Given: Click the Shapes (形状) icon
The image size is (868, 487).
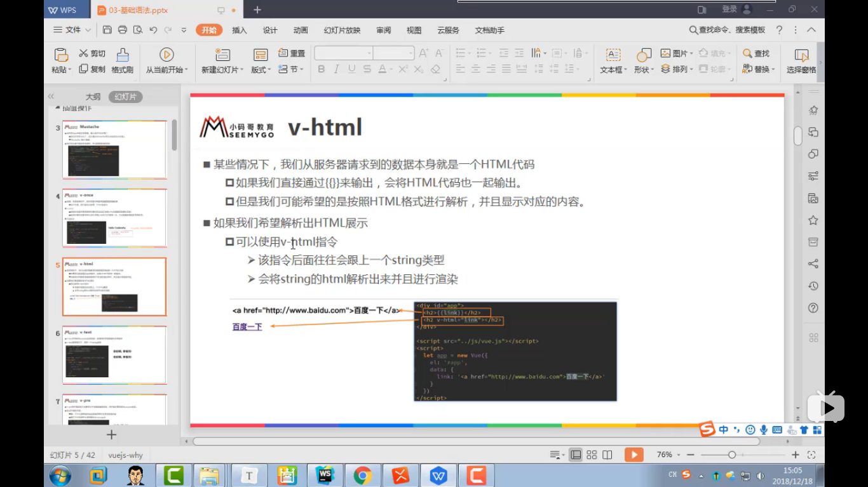Looking at the screenshot, I should [644, 55].
